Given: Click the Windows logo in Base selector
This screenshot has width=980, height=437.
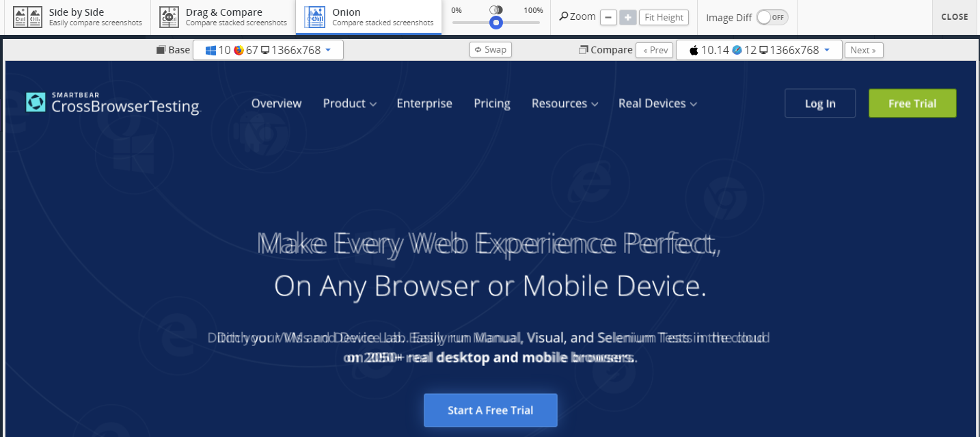Looking at the screenshot, I should click(210, 50).
